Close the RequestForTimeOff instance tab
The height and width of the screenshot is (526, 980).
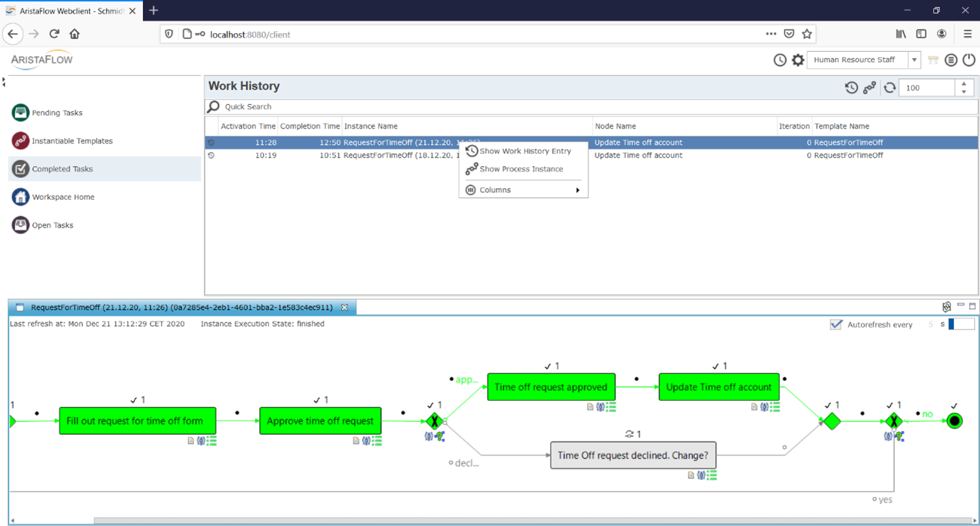click(344, 308)
